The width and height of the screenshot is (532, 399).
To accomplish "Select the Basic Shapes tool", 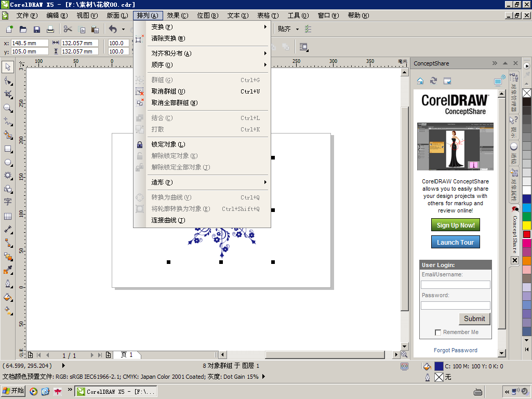I will 8,189.
